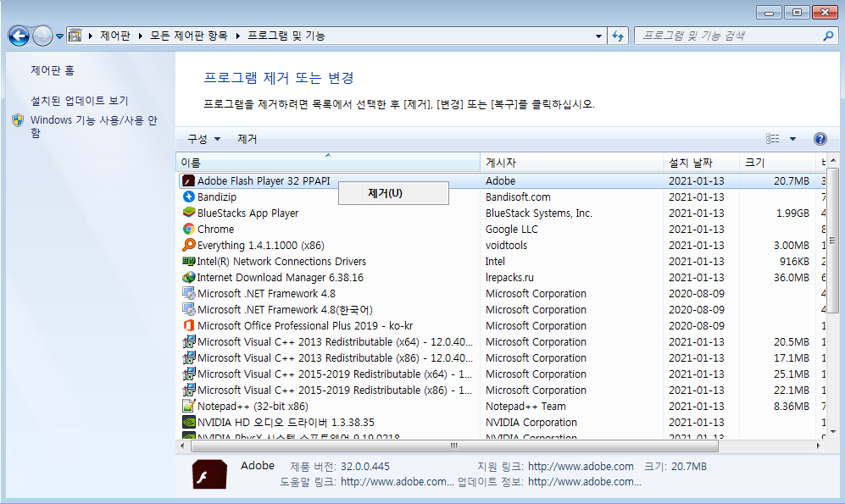Viewport: 845px width, 504px height.
Task: Click Visual C++ 2015-2019 (x64) installer icon
Action: click(x=189, y=374)
